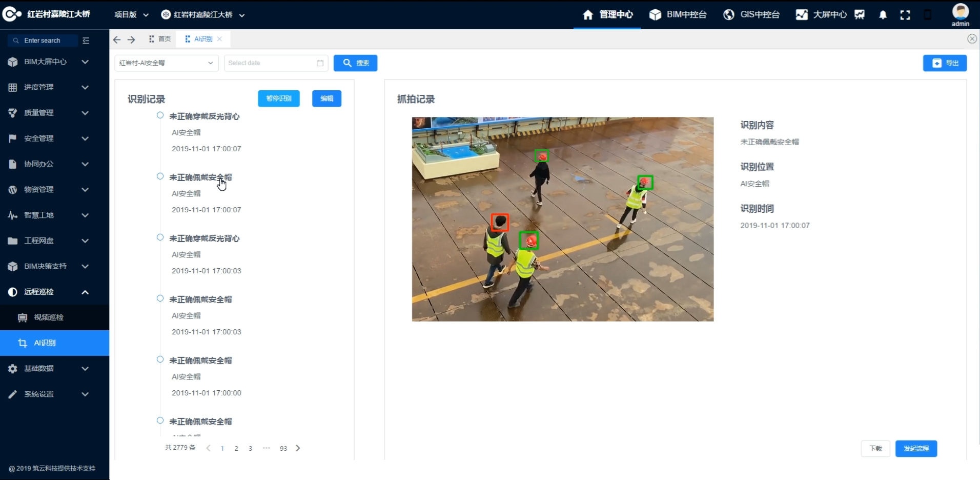980x480 pixels.
Task: Click the Enter search sidebar field
Action: 43,41
